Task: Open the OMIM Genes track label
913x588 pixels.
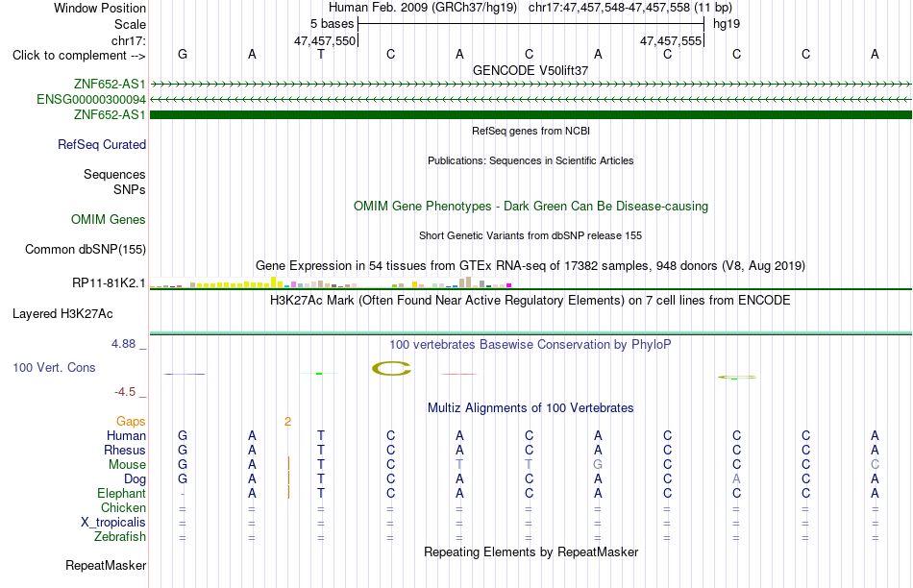Action: (109, 219)
